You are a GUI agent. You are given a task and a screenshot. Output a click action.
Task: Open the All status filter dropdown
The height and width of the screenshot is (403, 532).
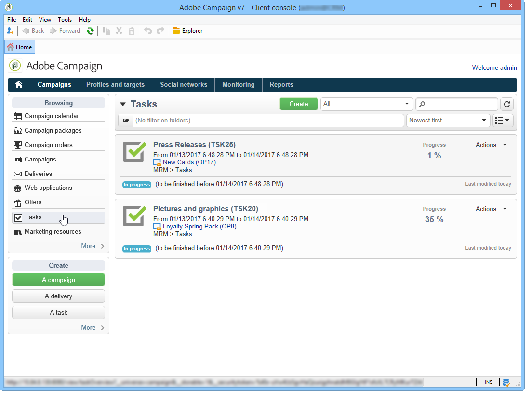coord(366,104)
